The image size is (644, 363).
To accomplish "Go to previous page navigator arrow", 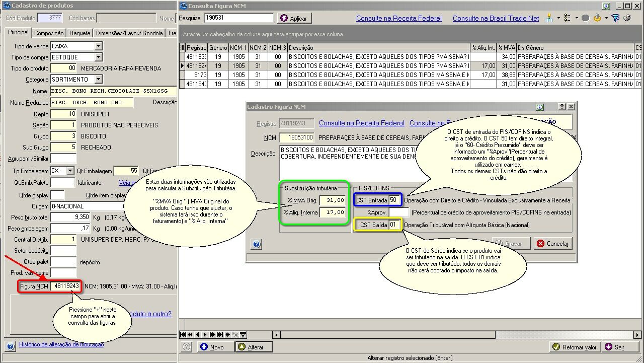I will pos(190,334).
